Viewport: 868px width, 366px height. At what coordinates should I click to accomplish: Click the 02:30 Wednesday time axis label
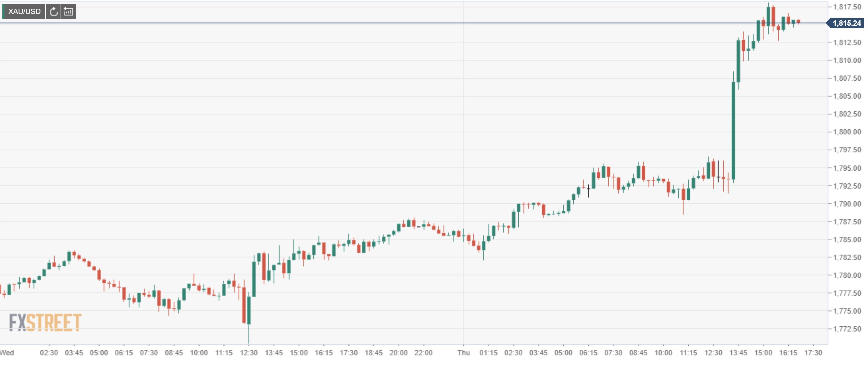[49, 353]
